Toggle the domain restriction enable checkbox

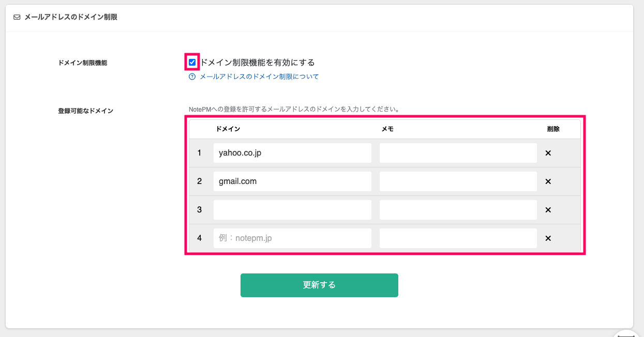192,63
